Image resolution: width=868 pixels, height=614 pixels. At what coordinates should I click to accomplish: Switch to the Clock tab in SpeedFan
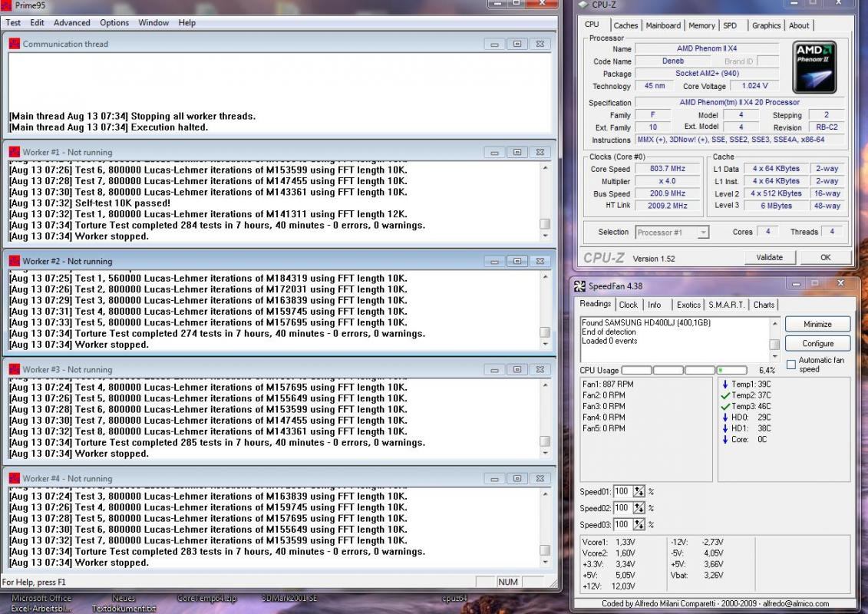629,305
